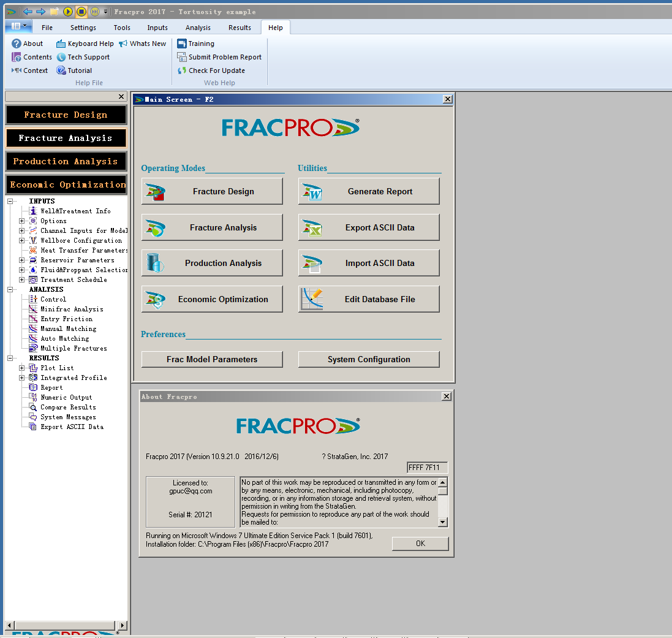Expand Fluid&Proppant Selection node
Viewport: 672px width, 638px height.
tap(21, 270)
